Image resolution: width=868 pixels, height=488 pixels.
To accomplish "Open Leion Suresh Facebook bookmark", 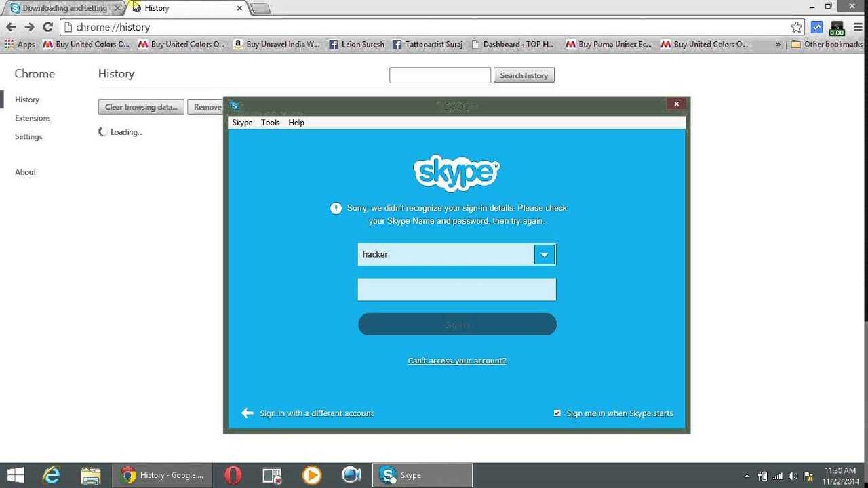I will (357, 44).
